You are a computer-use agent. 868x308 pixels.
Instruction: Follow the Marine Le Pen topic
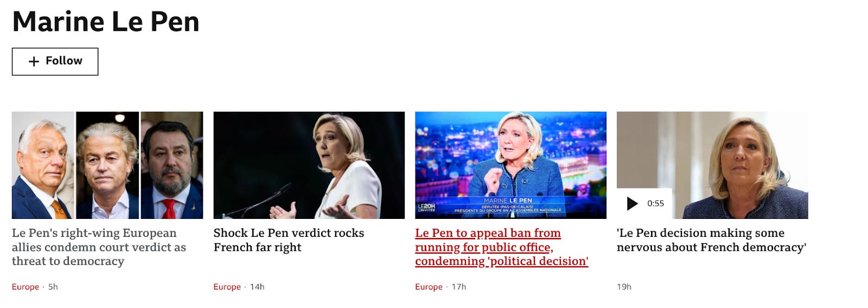coord(55,61)
